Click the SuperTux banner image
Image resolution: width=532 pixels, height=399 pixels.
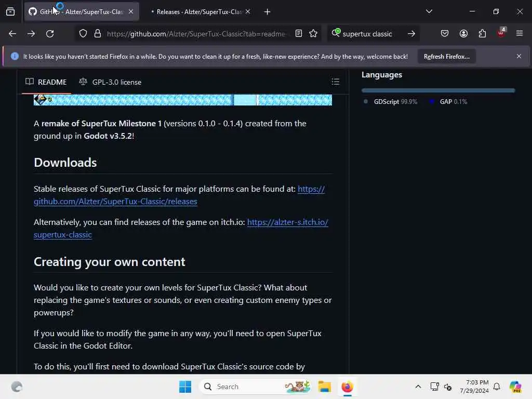(182, 100)
